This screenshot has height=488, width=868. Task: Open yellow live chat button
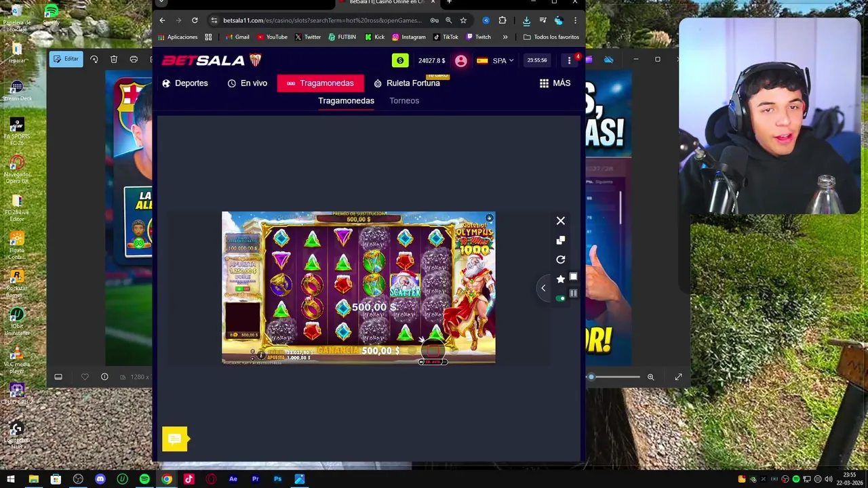(x=175, y=439)
